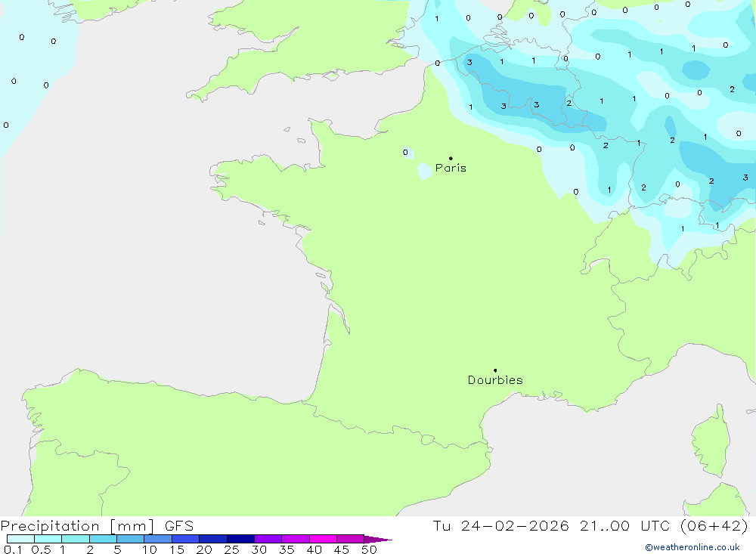Image resolution: width=756 pixels, height=554 pixels.
Task: Click the Paris city label
Action: (451, 168)
